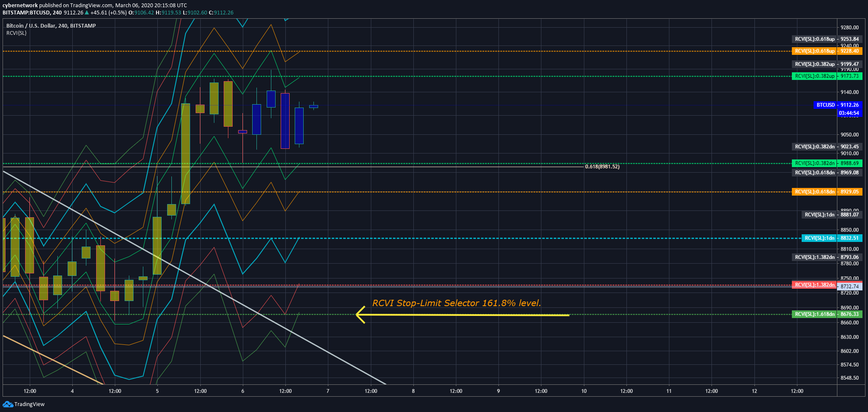868x412 pixels.
Task: Click date 7 on the time axis
Action: (328, 391)
